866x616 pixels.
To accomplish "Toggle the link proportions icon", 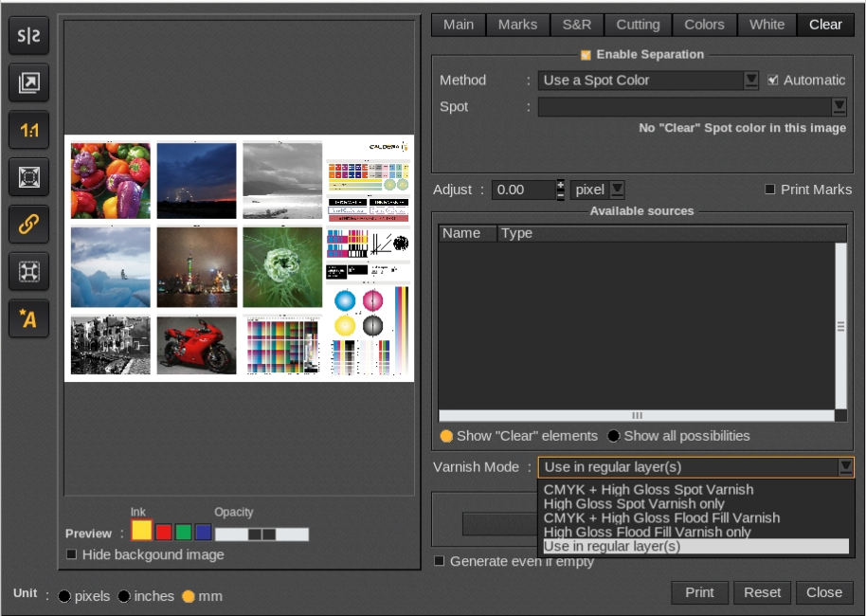I will pyautogui.click(x=28, y=225).
